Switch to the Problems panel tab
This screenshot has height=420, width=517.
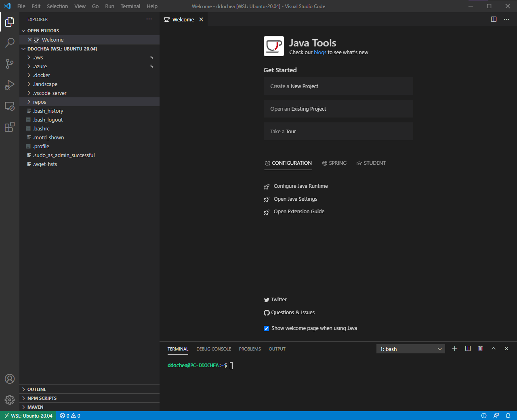click(x=250, y=349)
